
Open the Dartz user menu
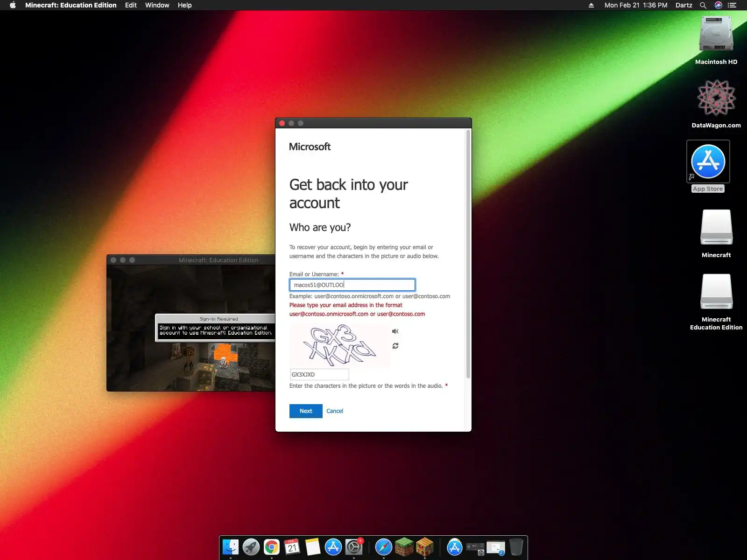(x=684, y=5)
